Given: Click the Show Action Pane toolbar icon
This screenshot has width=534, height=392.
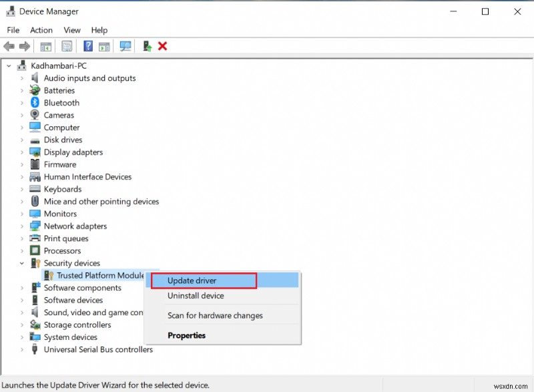Looking at the screenshot, I should pos(105,46).
